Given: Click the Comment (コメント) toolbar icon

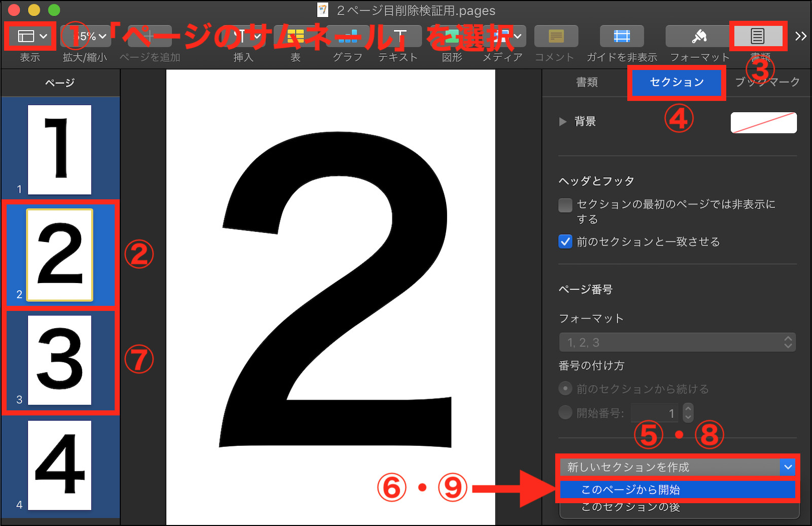Looking at the screenshot, I should (556, 36).
